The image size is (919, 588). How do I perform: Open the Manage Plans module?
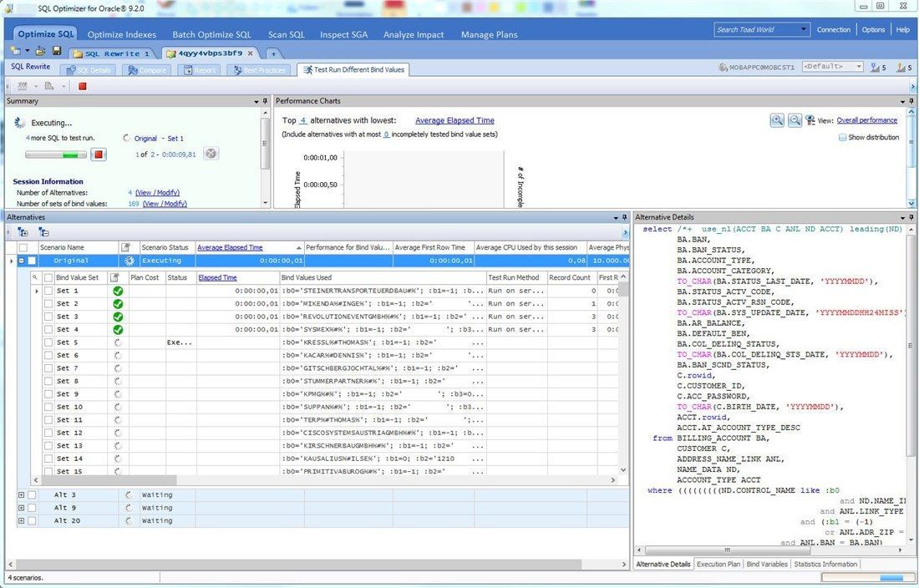[x=490, y=34]
